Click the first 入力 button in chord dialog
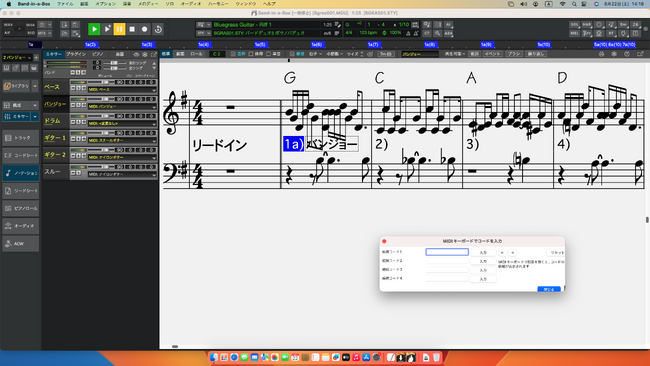The height and width of the screenshot is (366, 650). coord(483,252)
